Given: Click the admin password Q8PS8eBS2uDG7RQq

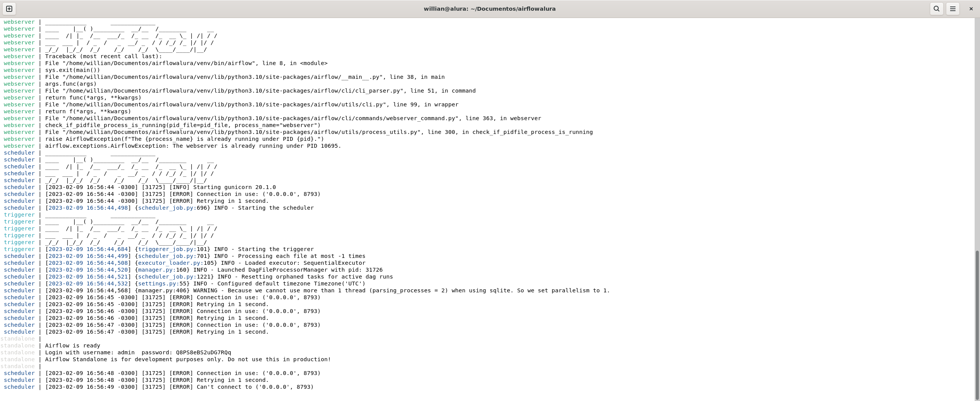Looking at the screenshot, I should [204, 352].
